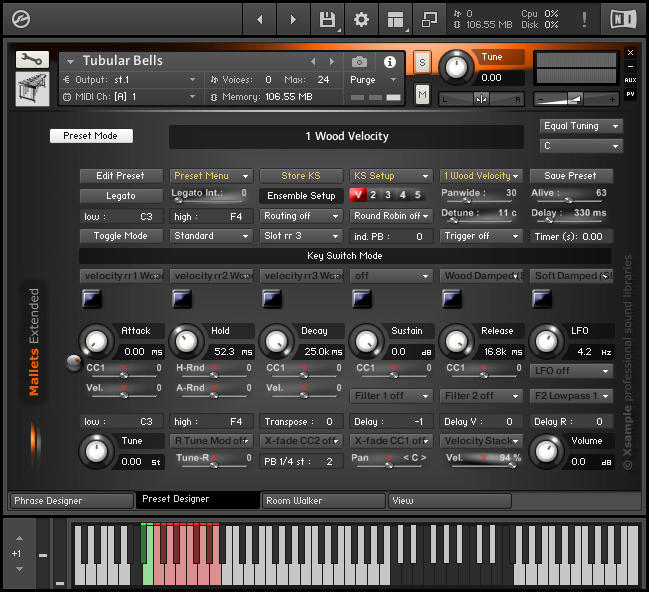
Task: Toggle the Legato button
Action: tap(121, 196)
